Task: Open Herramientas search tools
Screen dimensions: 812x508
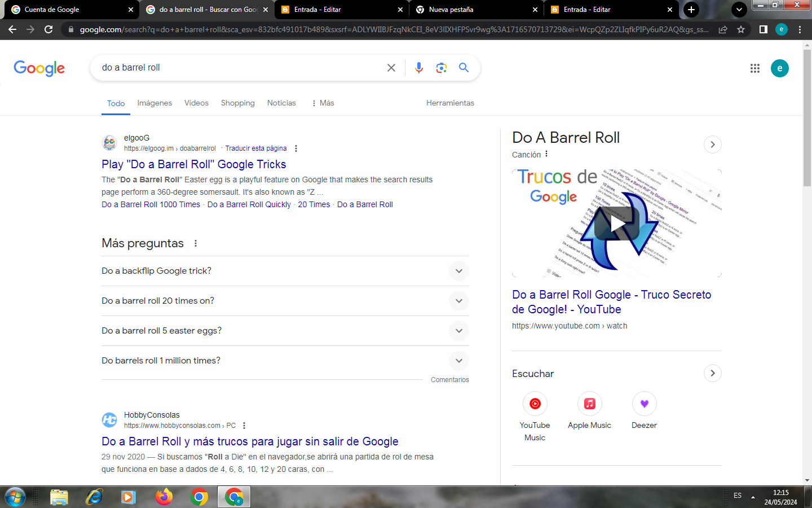Action: coord(450,103)
